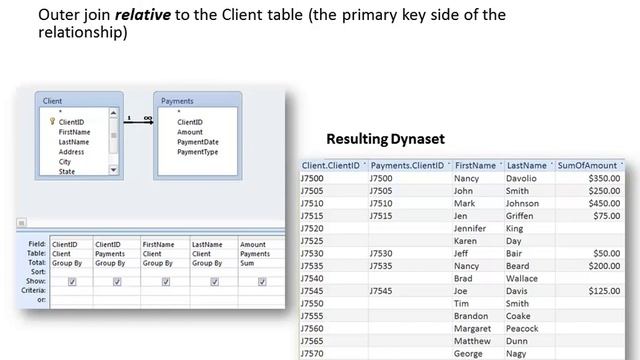Select ClientID in the Payments field list

190,122
